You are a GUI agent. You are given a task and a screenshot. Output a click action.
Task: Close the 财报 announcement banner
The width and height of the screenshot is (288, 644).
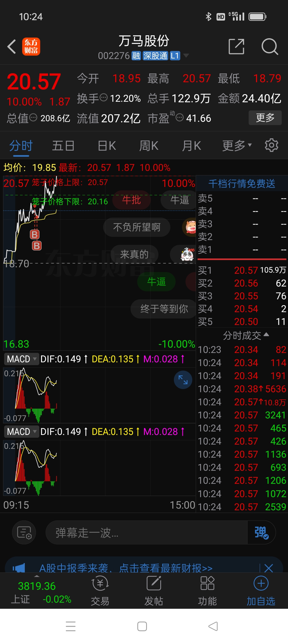pos(269,568)
